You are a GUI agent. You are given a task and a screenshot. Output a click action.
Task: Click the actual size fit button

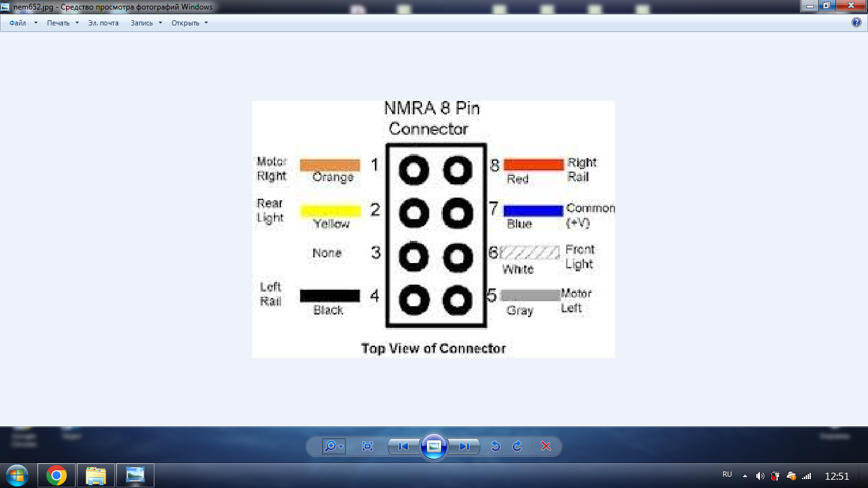367,447
